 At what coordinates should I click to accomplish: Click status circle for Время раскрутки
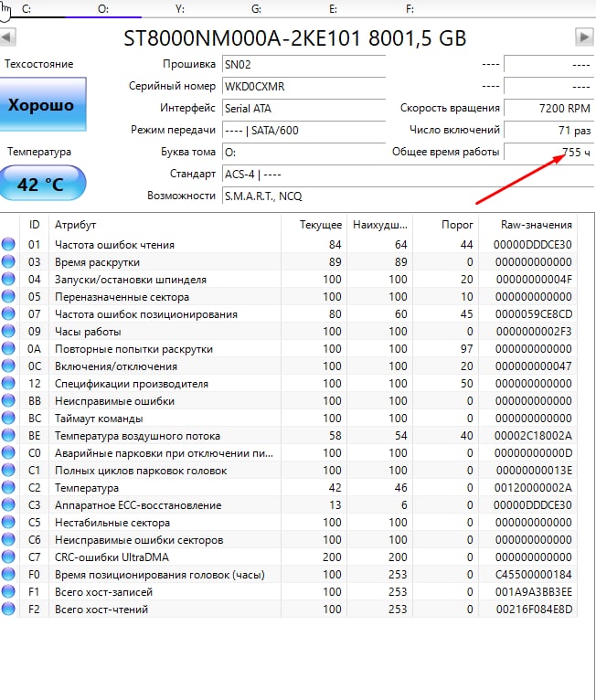tap(8, 261)
